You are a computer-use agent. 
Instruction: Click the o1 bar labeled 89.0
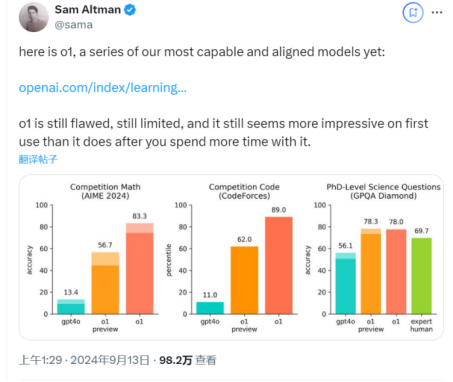coord(279,265)
